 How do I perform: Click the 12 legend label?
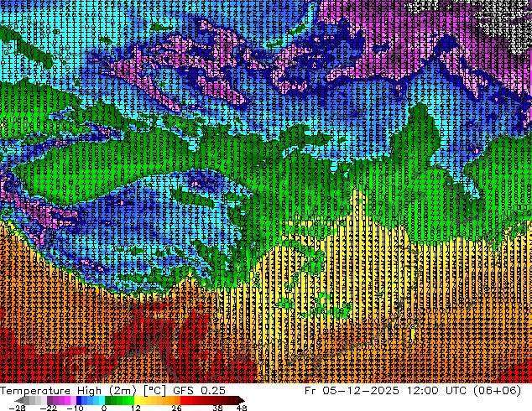pos(136,408)
